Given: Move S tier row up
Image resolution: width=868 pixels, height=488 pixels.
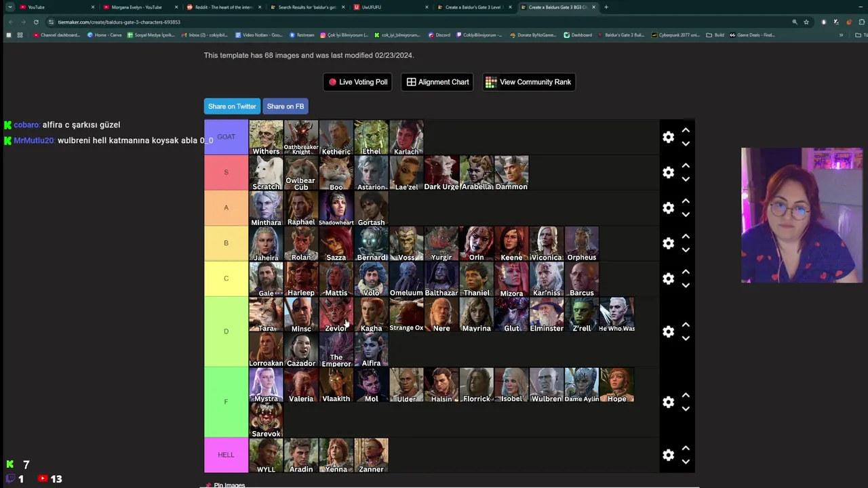Looking at the screenshot, I should point(686,165).
